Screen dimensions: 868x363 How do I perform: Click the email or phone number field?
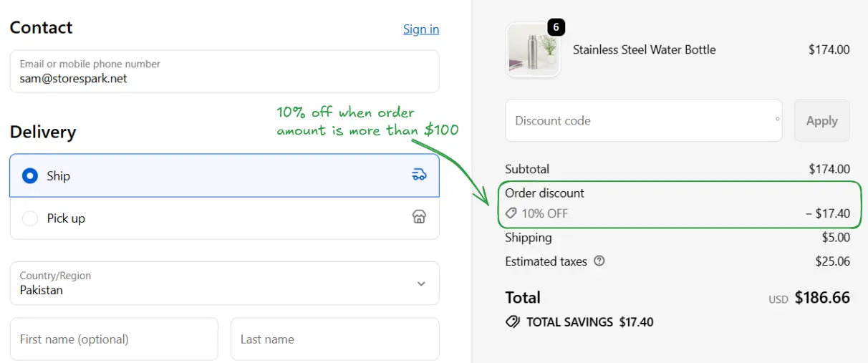[224, 72]
